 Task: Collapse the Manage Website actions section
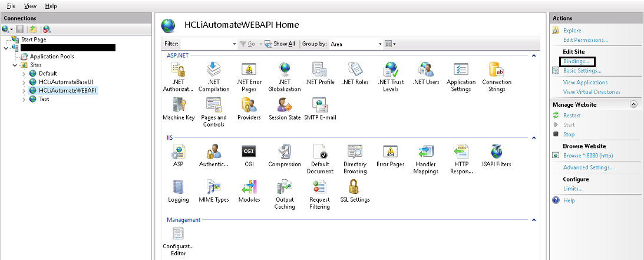[x=633, y=104]
